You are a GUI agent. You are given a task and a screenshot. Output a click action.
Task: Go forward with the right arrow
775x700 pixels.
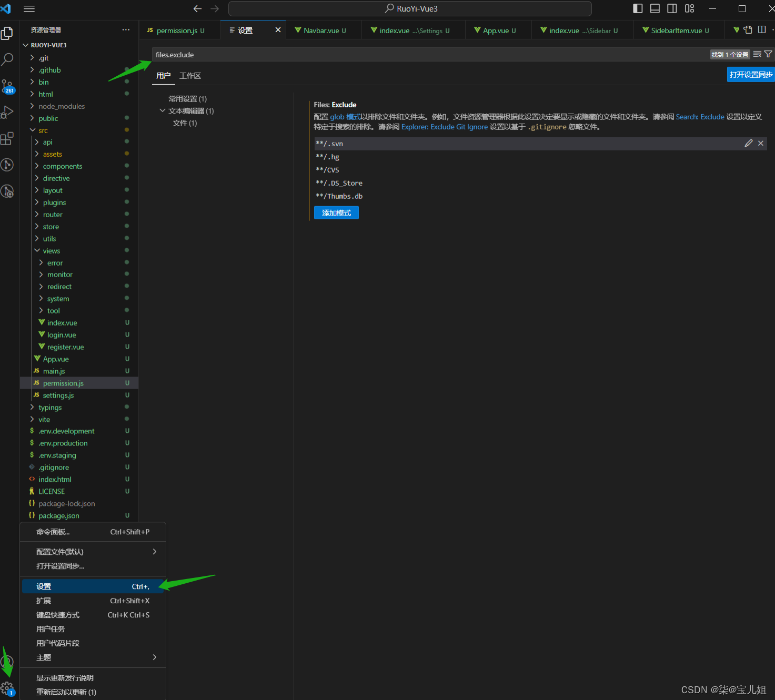pos(215,9)
